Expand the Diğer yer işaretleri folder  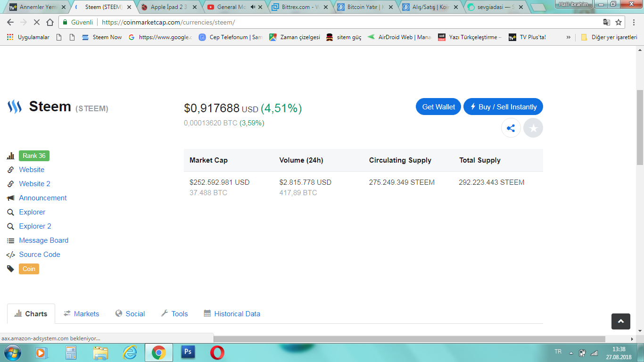609,37
